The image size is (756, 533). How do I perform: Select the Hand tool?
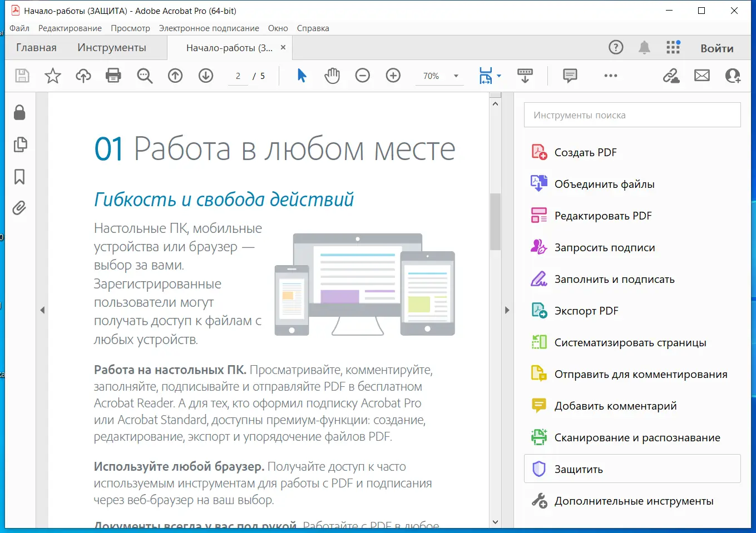point(332,76)
